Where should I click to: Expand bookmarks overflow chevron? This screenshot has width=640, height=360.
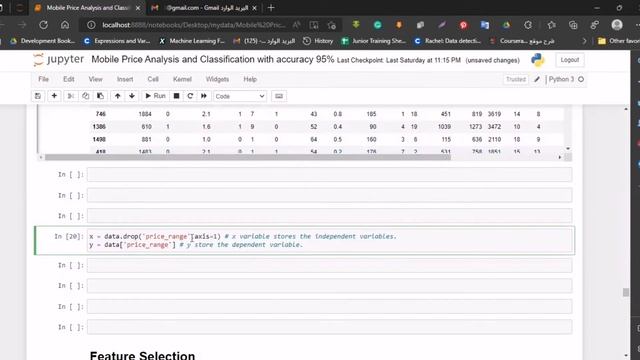pos(584,41)
